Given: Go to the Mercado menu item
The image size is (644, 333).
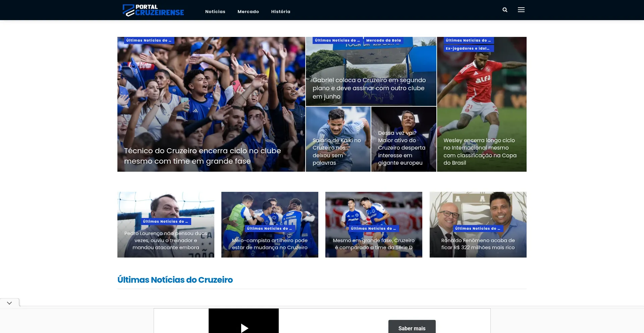Looking at the screenshot, I should tap(248, 12).
